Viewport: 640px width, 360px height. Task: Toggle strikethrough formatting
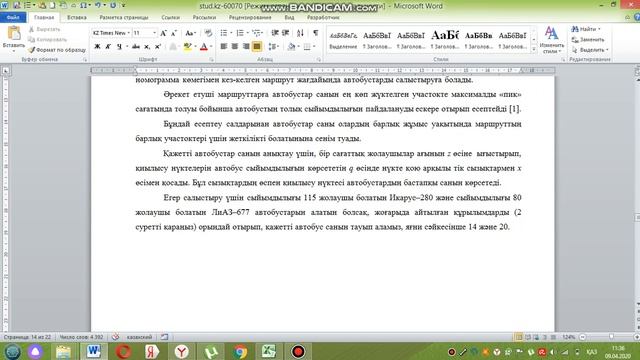pos(136,47)
